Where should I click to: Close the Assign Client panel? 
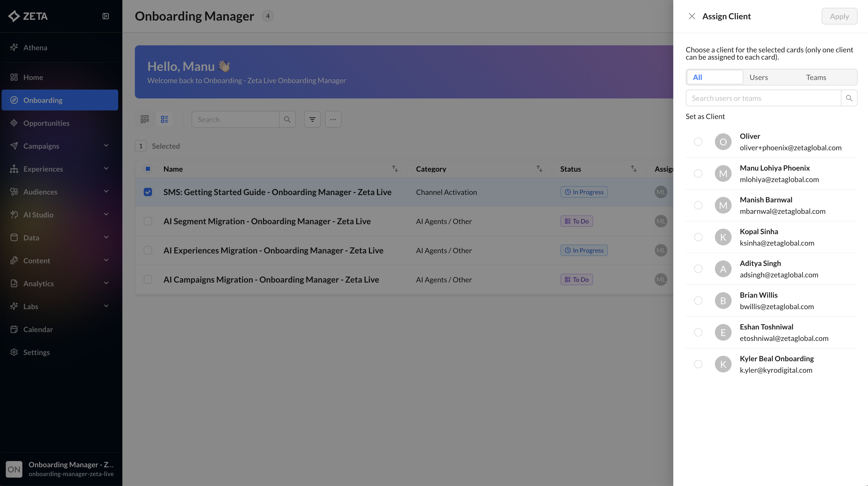692,16
